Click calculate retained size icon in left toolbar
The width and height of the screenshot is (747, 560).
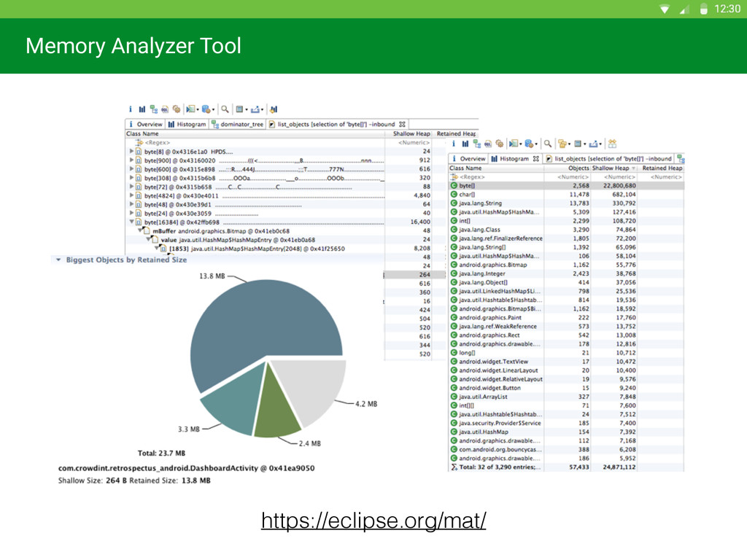coord(239,109)
